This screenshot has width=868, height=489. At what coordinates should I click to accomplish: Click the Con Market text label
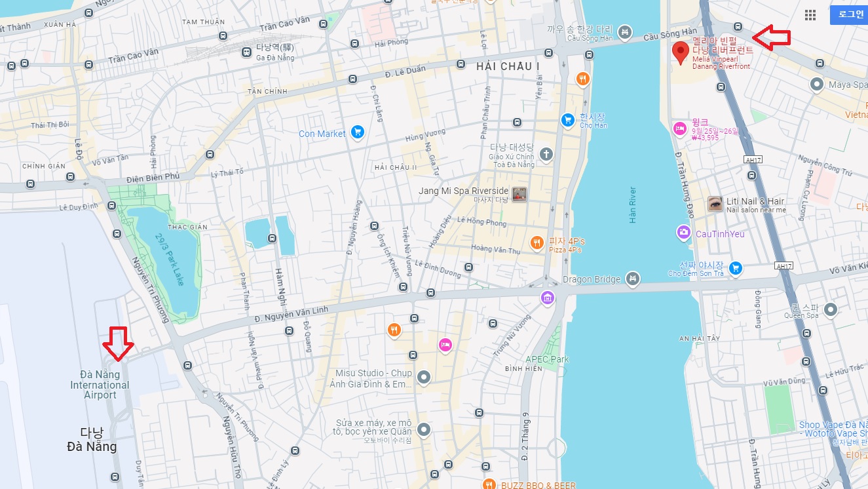click(322, 134)
